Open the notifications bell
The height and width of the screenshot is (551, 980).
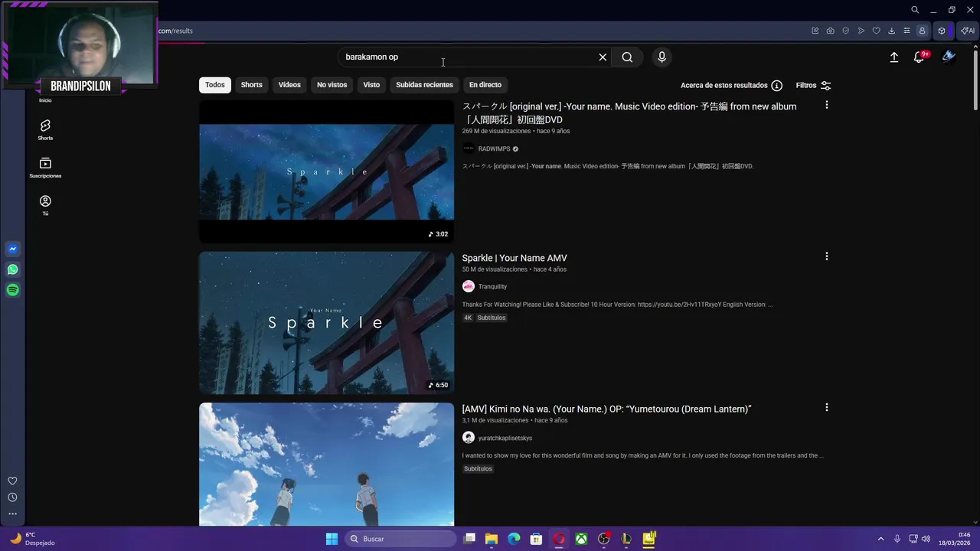coord(920,57)
